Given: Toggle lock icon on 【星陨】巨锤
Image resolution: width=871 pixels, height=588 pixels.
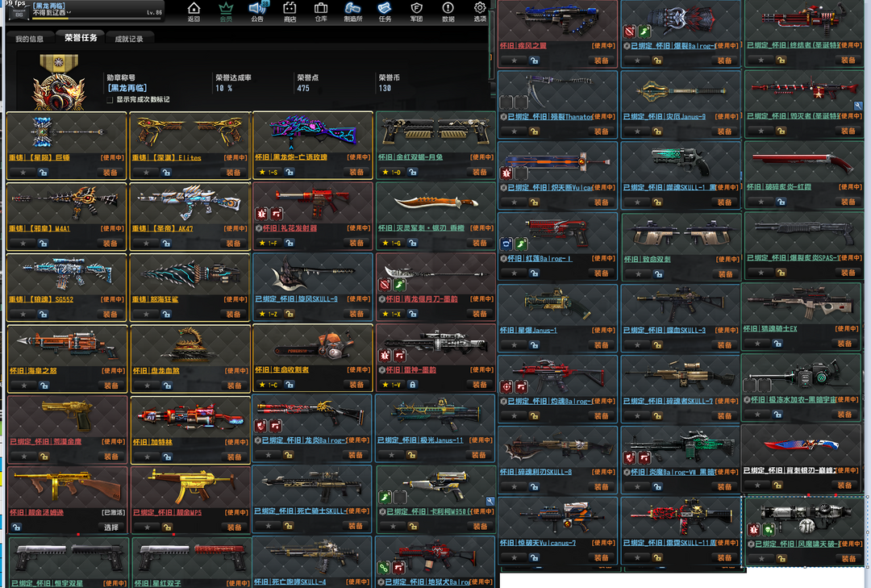Looking at the screenshot, I should pos(44,172).
